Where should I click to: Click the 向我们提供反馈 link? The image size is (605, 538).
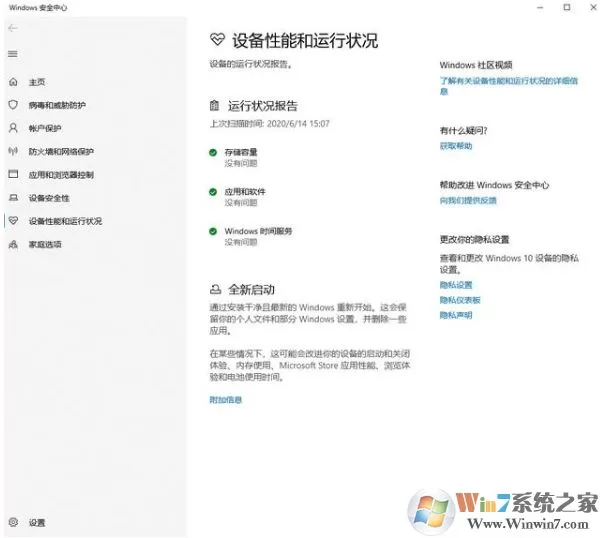pyautogui.click(x=468, y=200)
